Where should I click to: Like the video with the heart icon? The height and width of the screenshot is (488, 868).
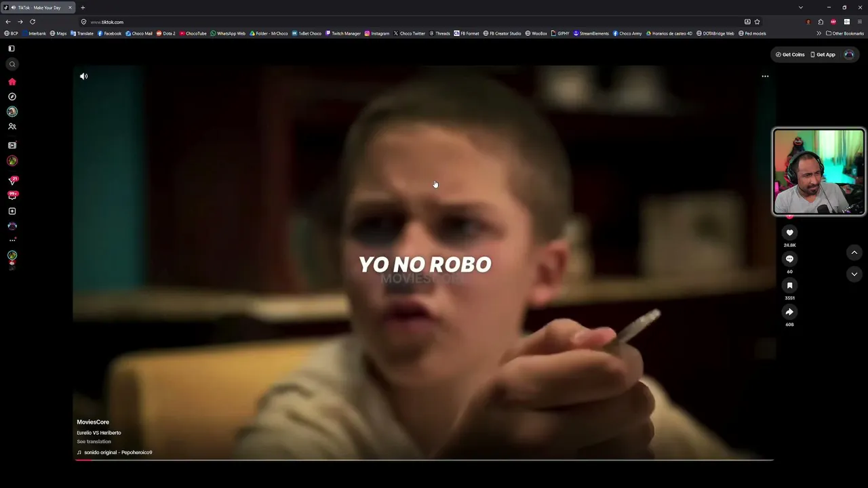point(789,232)
